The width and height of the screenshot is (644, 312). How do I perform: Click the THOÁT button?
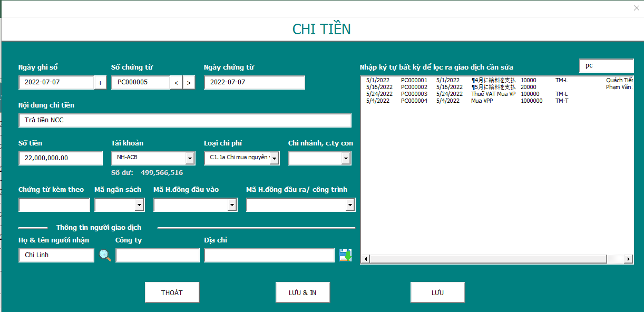172,292
